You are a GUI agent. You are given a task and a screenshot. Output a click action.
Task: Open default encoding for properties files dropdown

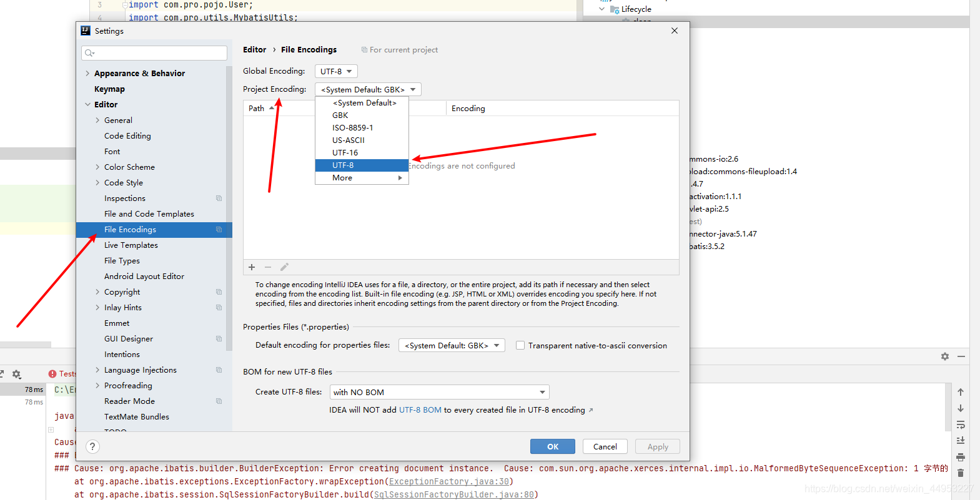(452, 345)
